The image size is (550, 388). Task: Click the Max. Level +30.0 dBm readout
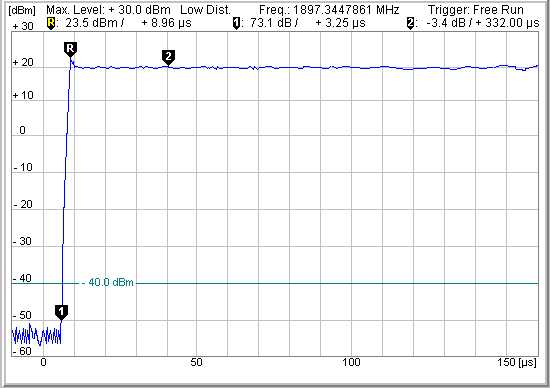tap(108, 9)
